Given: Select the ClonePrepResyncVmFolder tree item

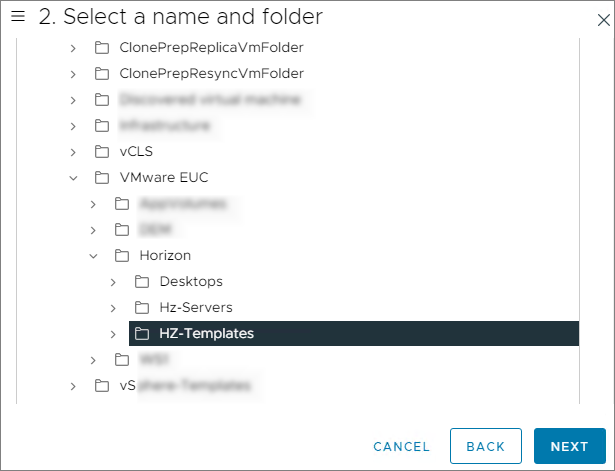Looking at the screenshot, I should pos(211,73).
